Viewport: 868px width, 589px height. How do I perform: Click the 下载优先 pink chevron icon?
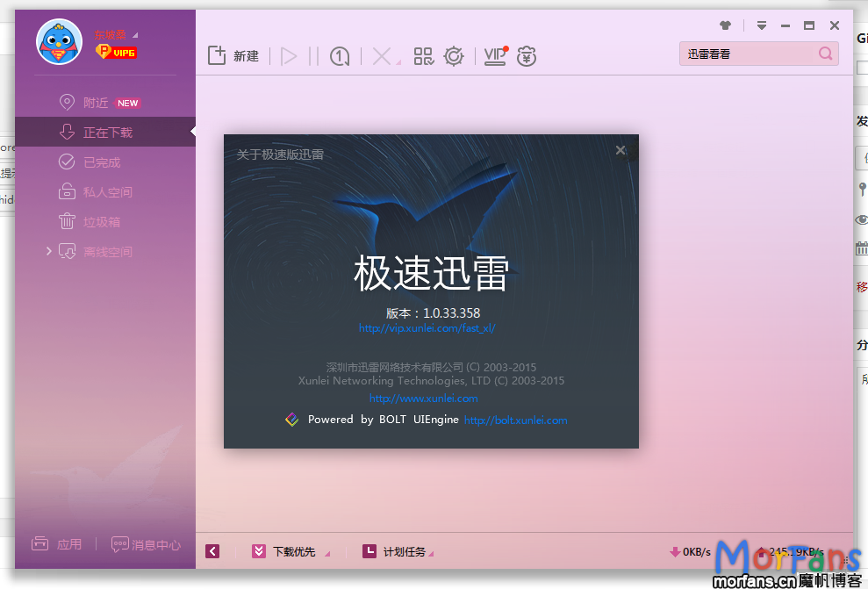point(259,551)
